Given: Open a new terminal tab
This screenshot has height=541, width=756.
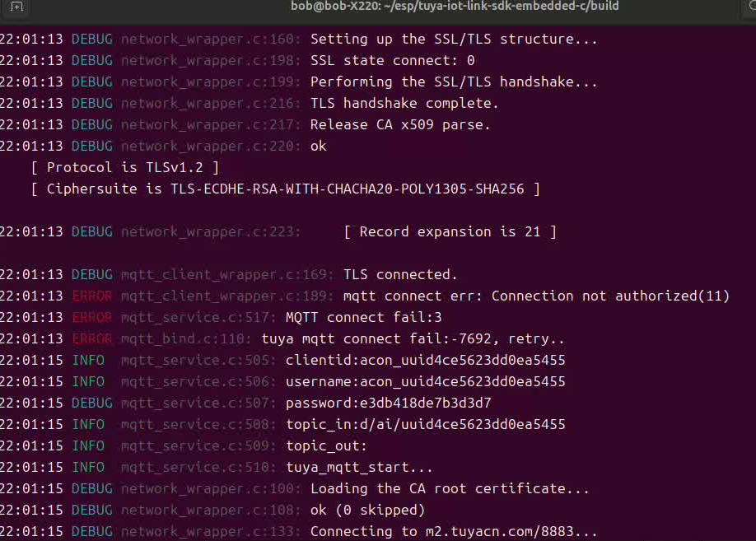Looking at the screenshot, I should click(x=16, y=7).
